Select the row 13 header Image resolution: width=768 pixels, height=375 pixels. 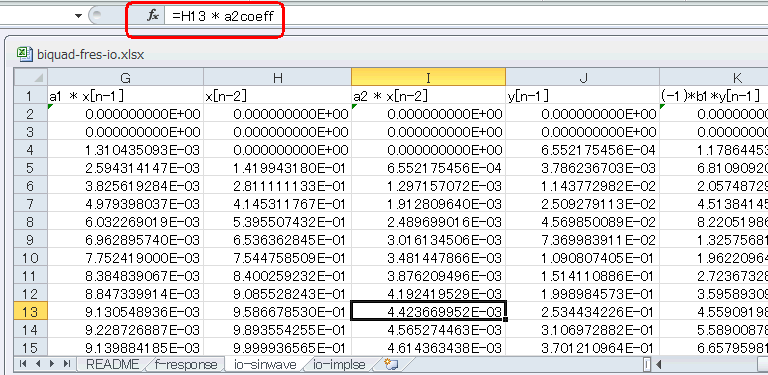coord(30,311)
